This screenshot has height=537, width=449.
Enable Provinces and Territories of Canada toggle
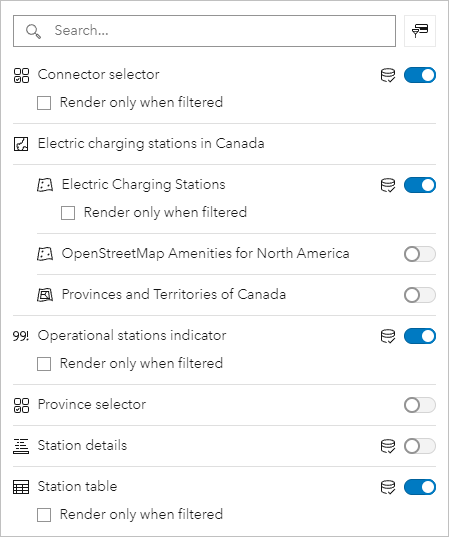420,295
